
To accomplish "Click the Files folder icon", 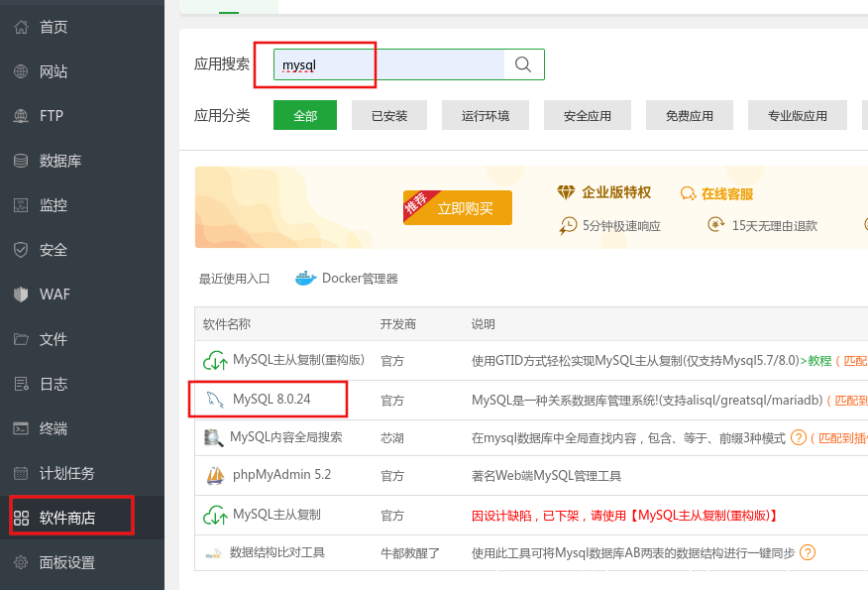I will (21, 339).
